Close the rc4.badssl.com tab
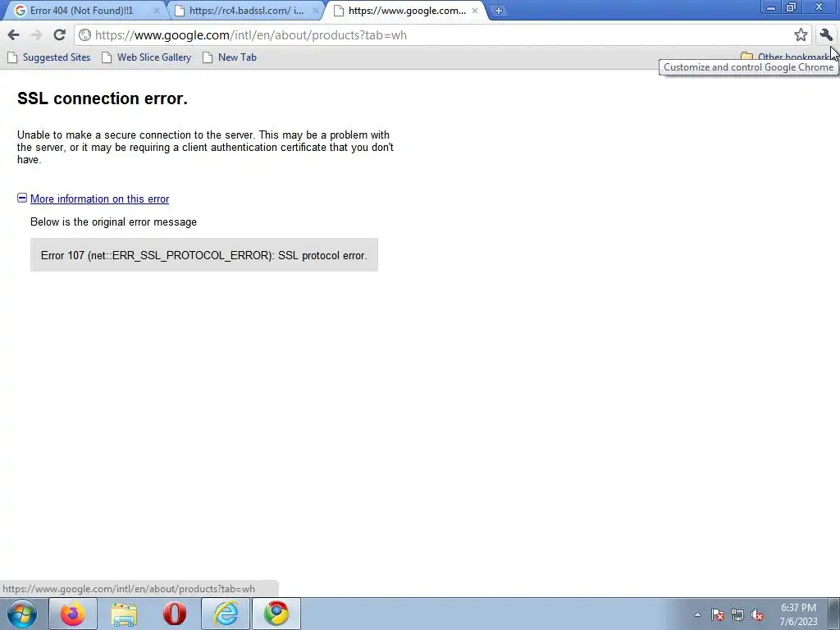The width and height of the screenshot is (840, 630). point(316,11)
